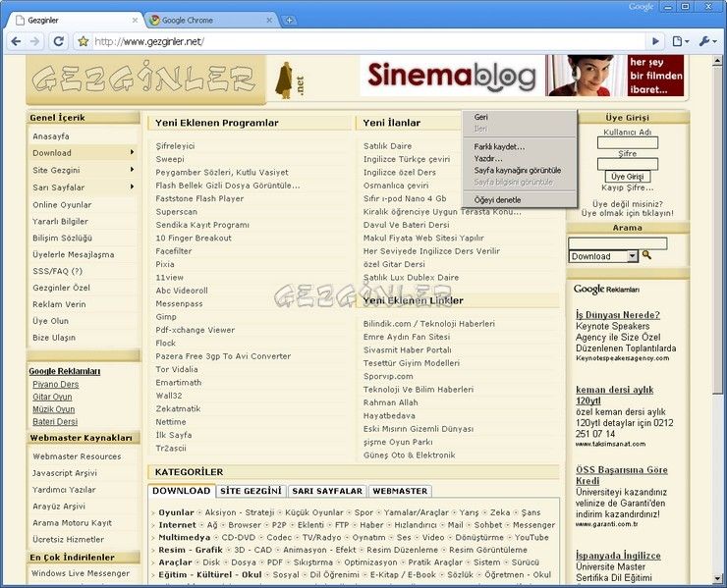Click the Gezginler logo banner
This screenshot has height=588, width=727.
point(145,79)
